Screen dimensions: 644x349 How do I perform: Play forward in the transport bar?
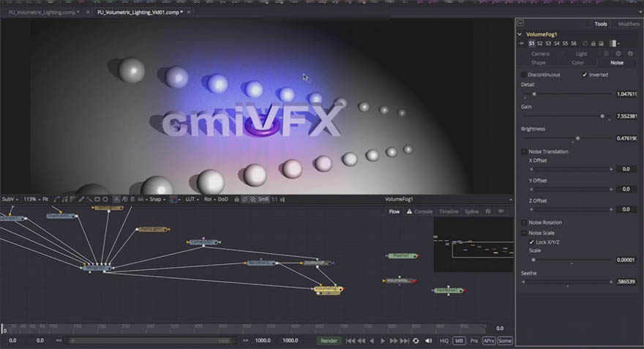tap(383, 341)
